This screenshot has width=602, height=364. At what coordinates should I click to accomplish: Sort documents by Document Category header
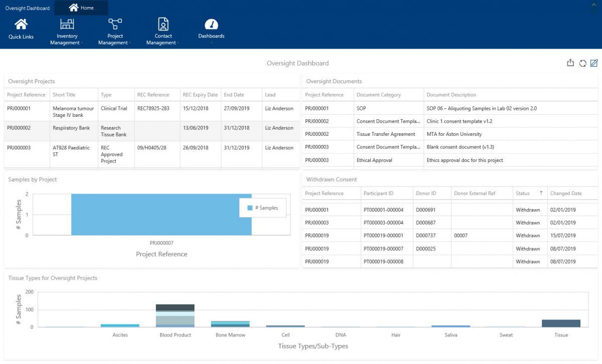[x=388, y=95]
